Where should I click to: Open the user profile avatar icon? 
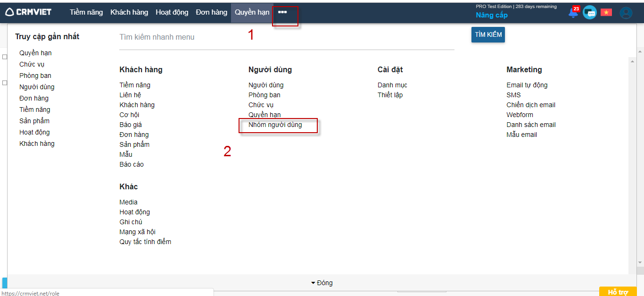pos(626,13)
